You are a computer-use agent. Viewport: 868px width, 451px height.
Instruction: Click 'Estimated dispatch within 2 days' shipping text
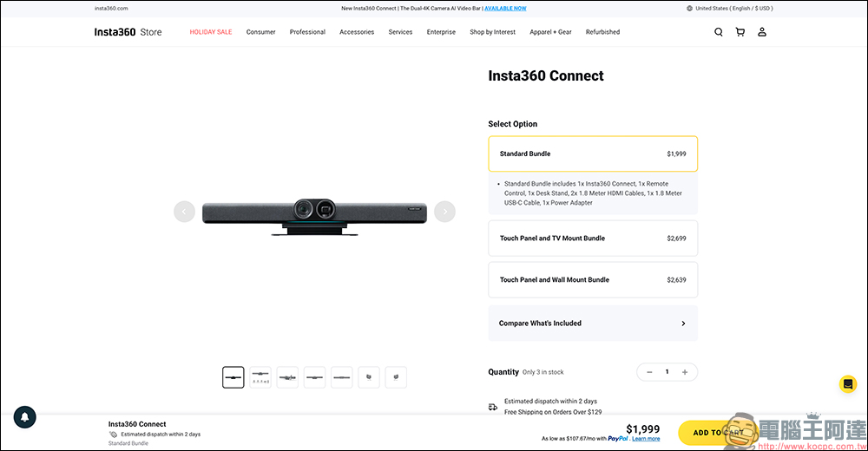550,402
